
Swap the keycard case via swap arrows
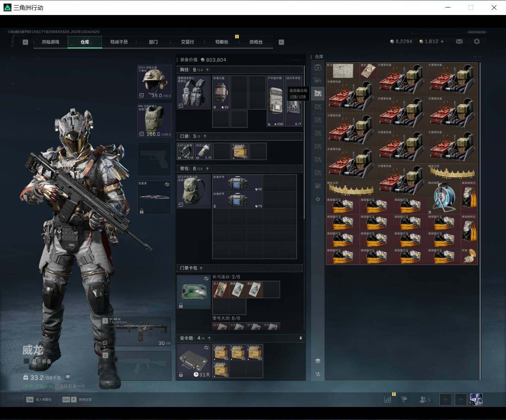pyautogui.click(x=206, y=279)
